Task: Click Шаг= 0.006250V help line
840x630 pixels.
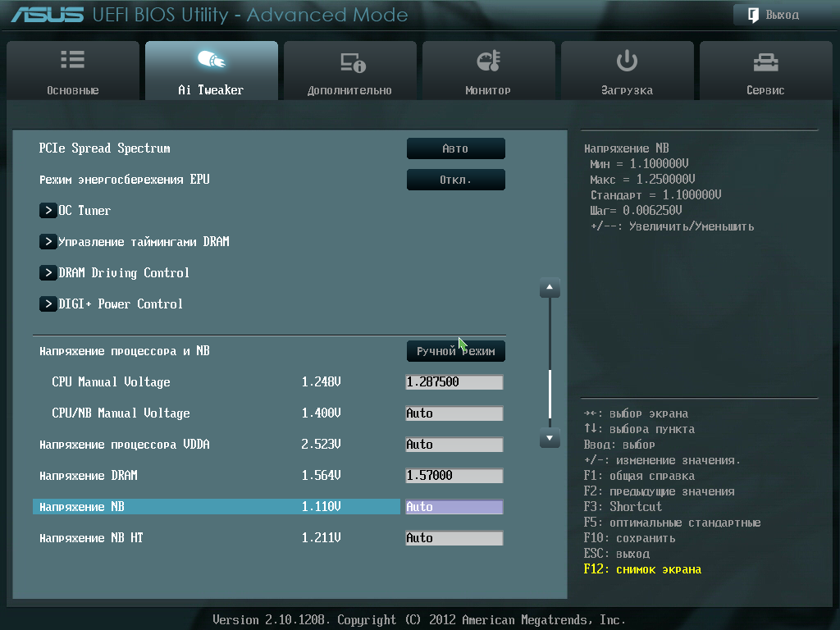Action: [636, 210]
